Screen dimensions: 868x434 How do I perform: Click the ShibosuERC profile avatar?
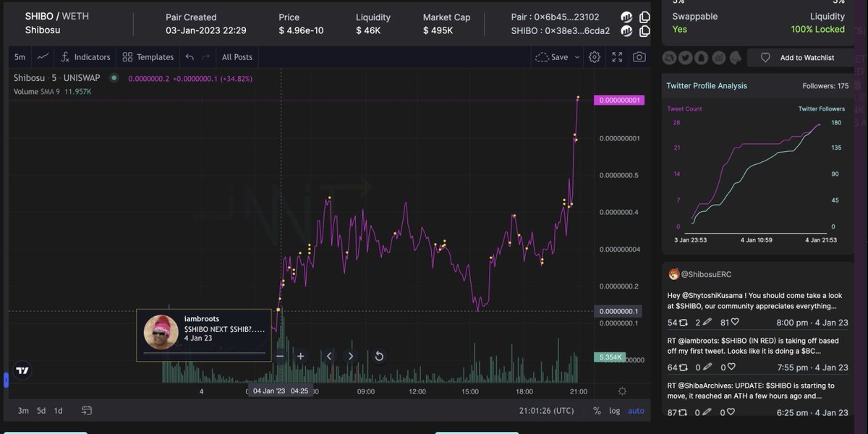point(673,274)
